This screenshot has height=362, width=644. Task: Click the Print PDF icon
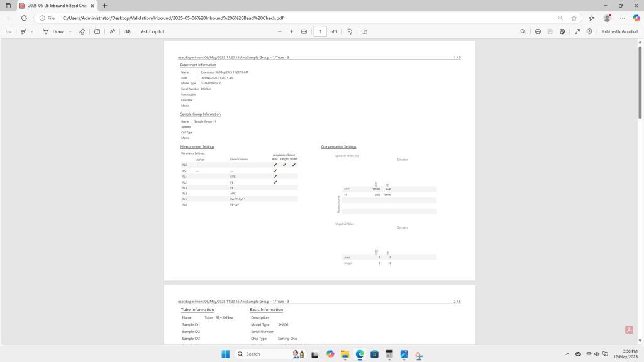538,31
